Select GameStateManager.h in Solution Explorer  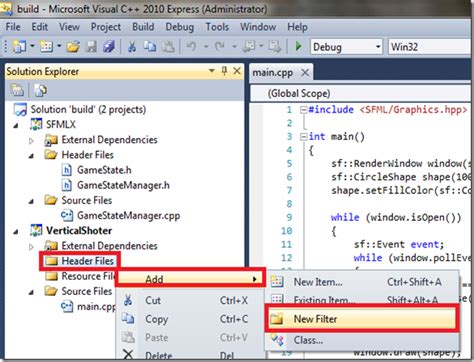(x=123, y=185)
